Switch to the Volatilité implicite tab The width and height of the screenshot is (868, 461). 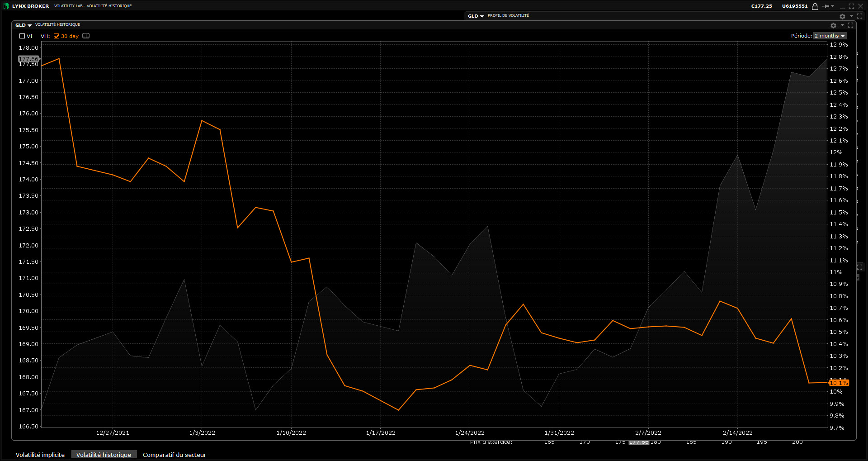click(40, 455)
